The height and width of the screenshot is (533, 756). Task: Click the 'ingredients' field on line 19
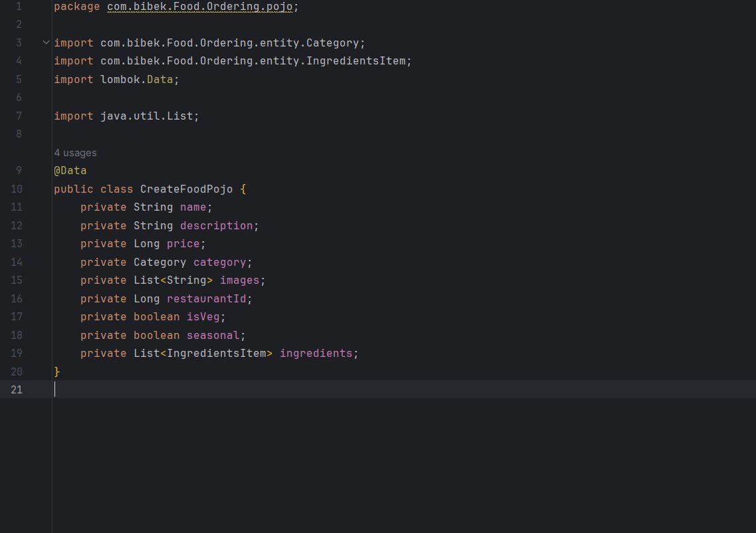(316, 354)
